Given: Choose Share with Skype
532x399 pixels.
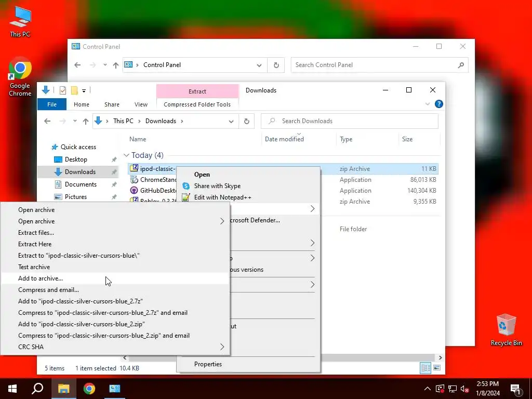Looking at the screenshot, I should pyautogui.click(x=217, y=186).
